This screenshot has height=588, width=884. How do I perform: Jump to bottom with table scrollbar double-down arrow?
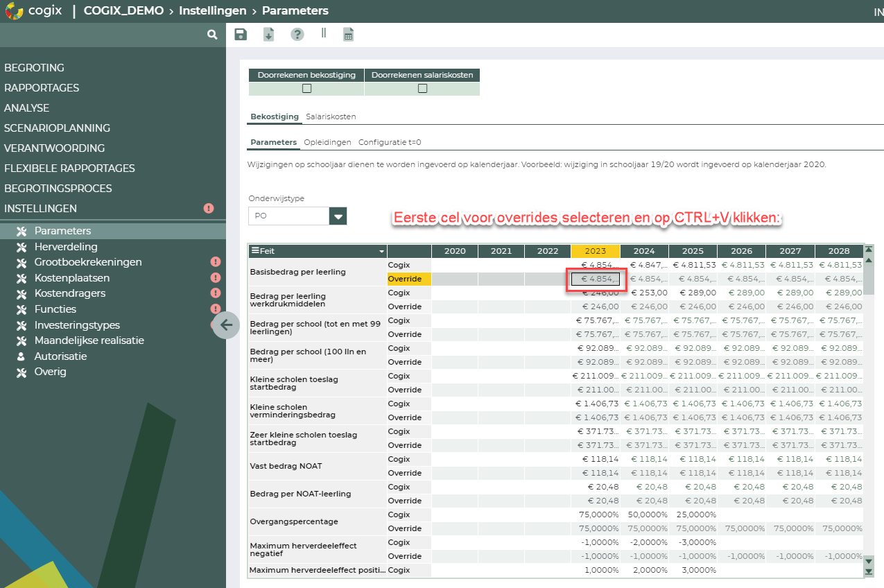coord(869,571)
